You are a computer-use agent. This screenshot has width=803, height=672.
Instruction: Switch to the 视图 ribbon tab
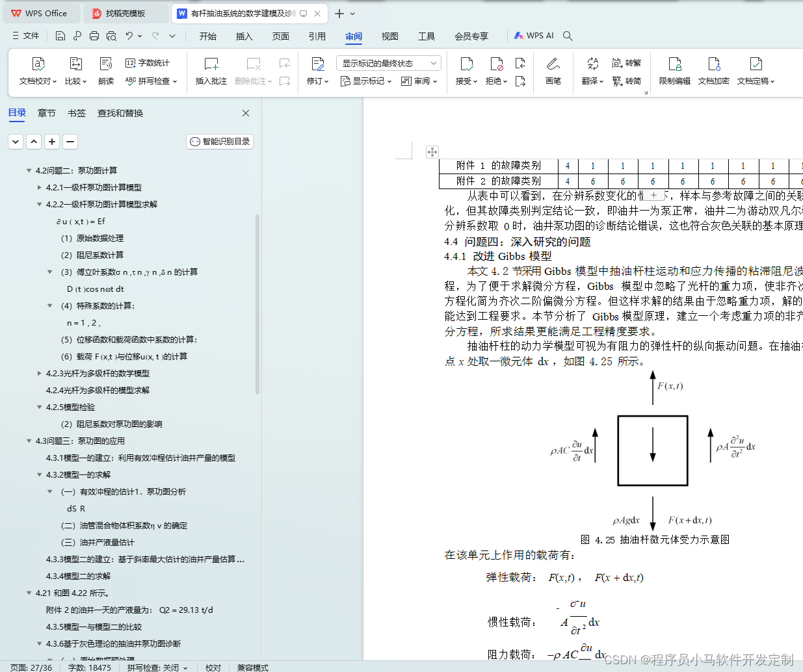[390, 36]
